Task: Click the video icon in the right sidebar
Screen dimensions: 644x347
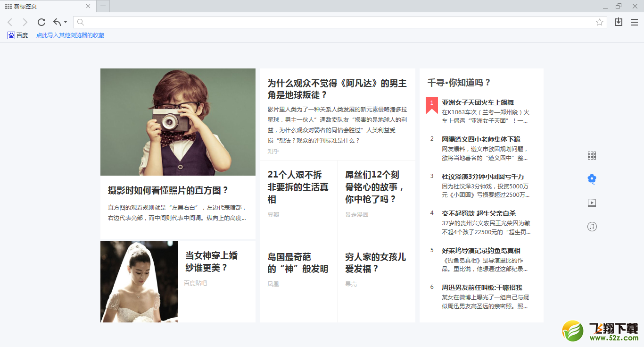Action: [592, 203]
